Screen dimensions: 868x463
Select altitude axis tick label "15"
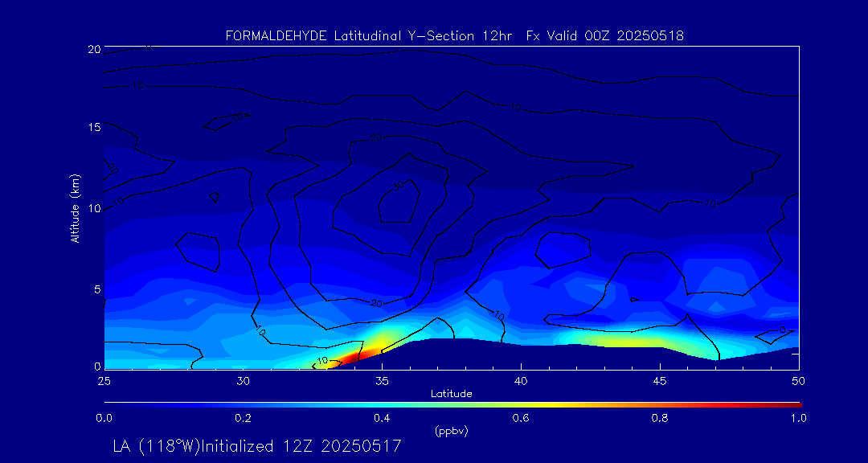click(x=94, y=127)
